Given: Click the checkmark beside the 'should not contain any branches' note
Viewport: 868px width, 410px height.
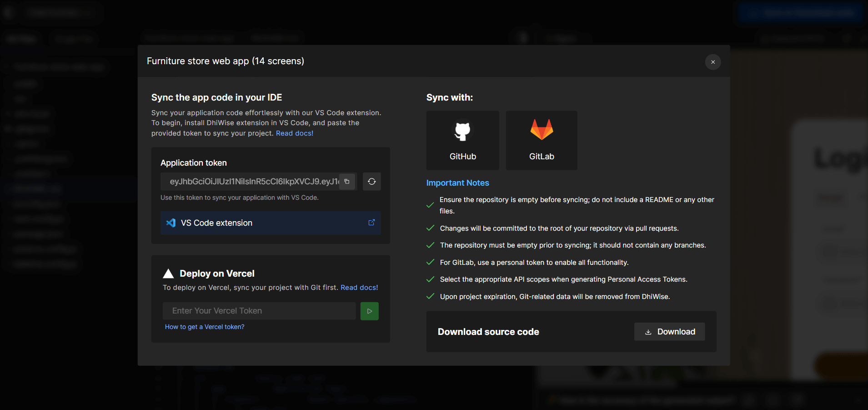Looking at the screenshot, I should click(x=430, y=245).
